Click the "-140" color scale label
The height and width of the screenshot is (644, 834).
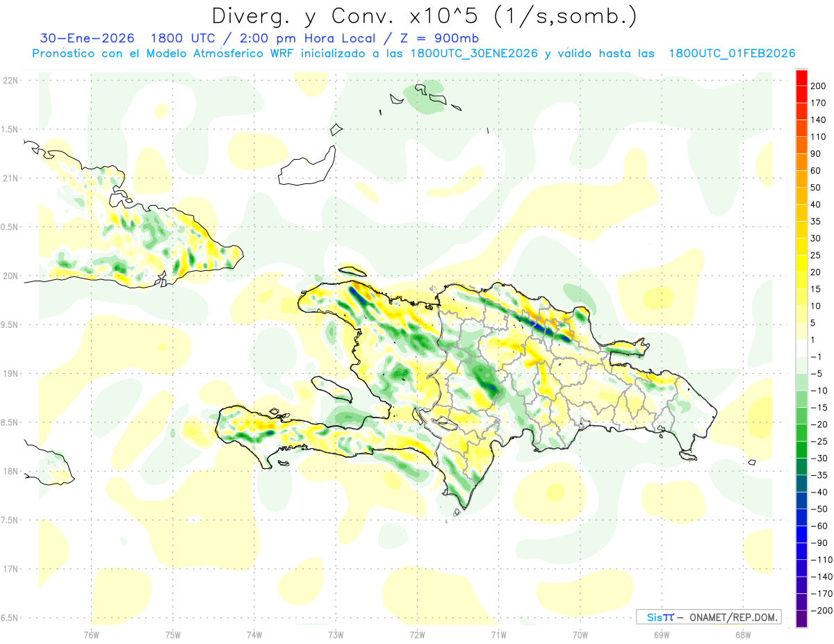pos(821,577)
